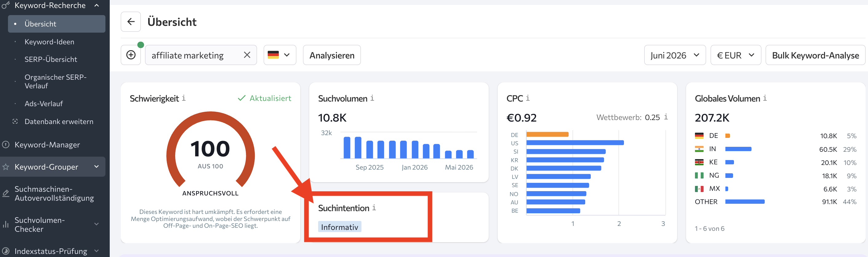Click the US bar in CPC chart
Image resolution: width=868 pixels, height=257 pixels.
tap(575, 143)
